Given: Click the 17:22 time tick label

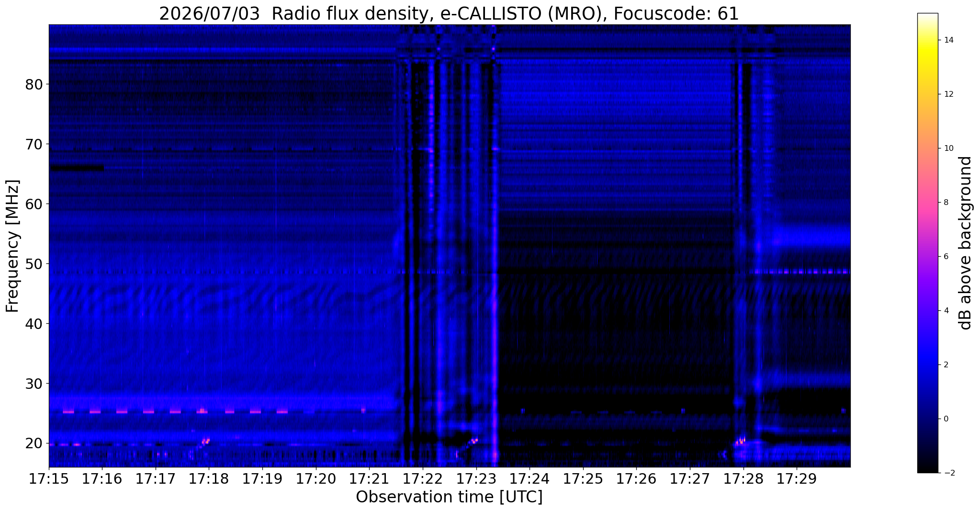Looking at the screenshot, I should [423, 478].
